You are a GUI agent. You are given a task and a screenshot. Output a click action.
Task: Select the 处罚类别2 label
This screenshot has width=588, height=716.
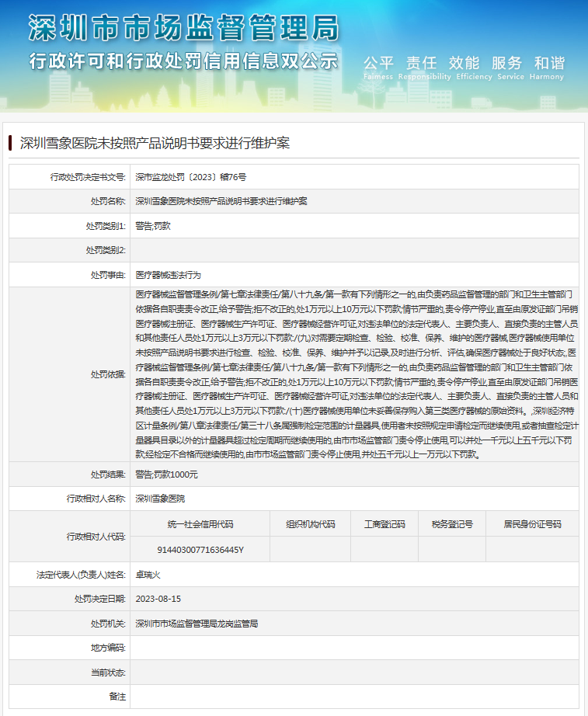click(x=106, y=250)
